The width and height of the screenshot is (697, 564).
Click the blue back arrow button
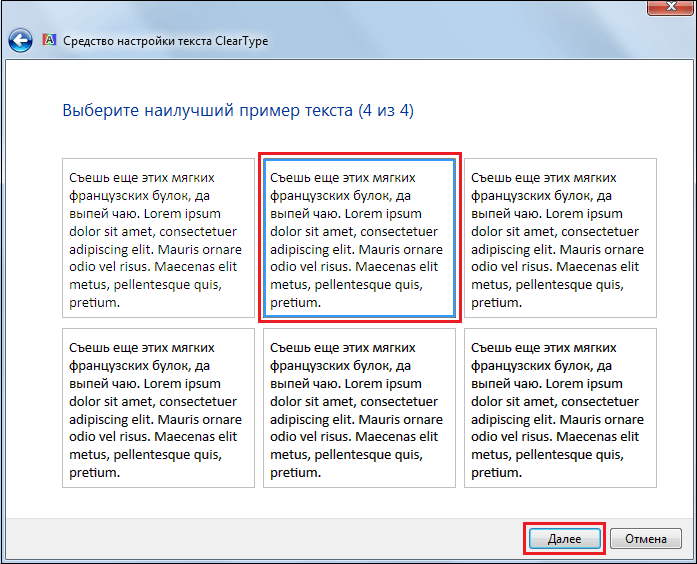[20, 41]
